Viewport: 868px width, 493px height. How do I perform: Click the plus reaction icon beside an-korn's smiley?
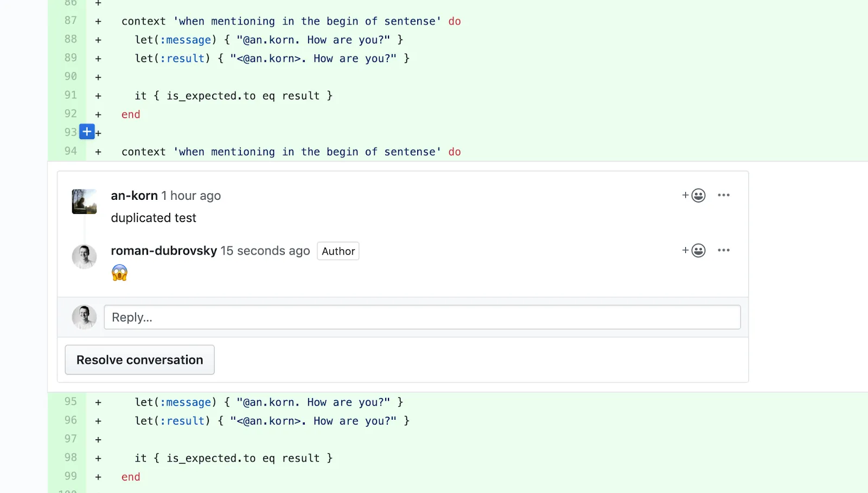point(685,195)
